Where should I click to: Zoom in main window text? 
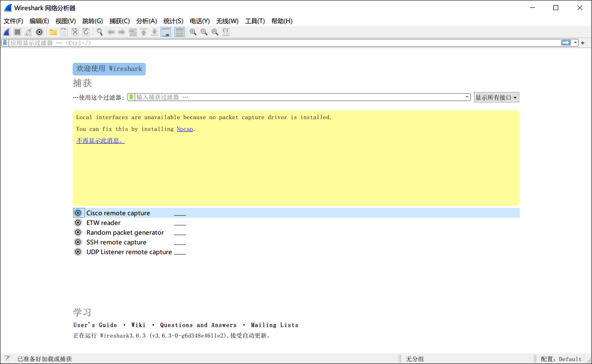[x=193, y=32]
